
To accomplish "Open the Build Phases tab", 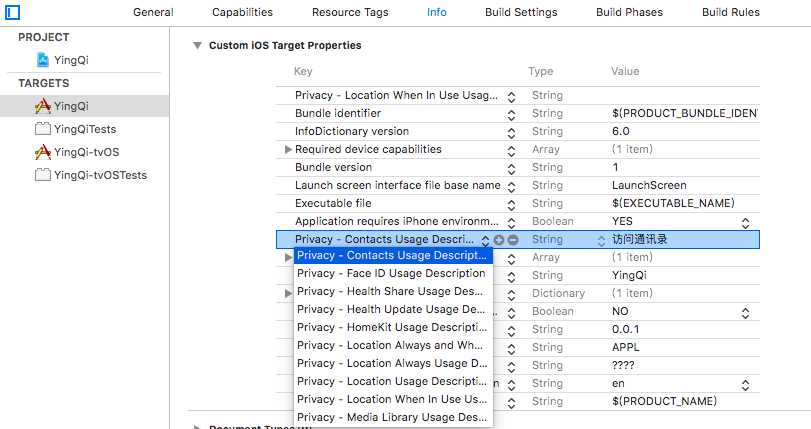I will [x=629, y=12].
